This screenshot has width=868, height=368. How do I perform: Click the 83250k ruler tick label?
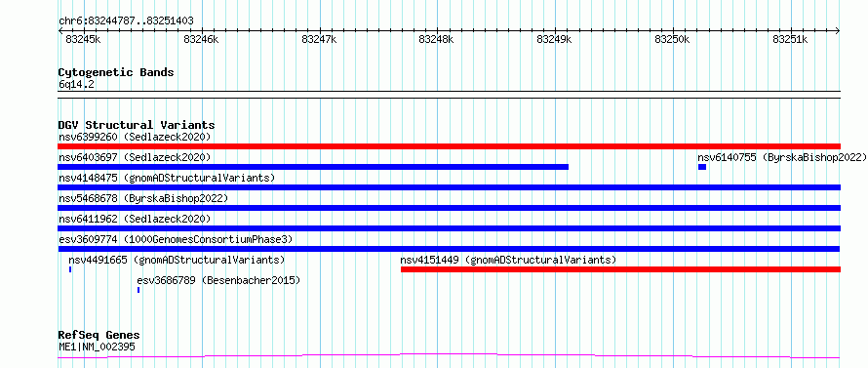(672, 39)
